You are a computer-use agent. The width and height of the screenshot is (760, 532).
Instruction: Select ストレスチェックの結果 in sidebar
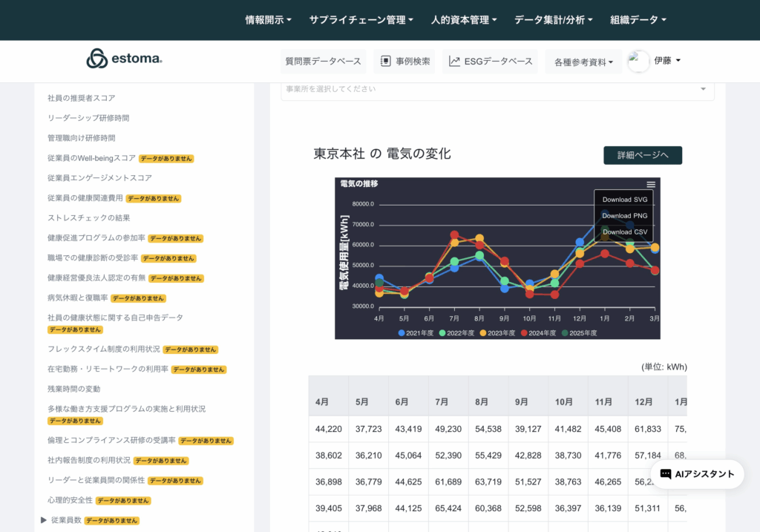(88, 218)
